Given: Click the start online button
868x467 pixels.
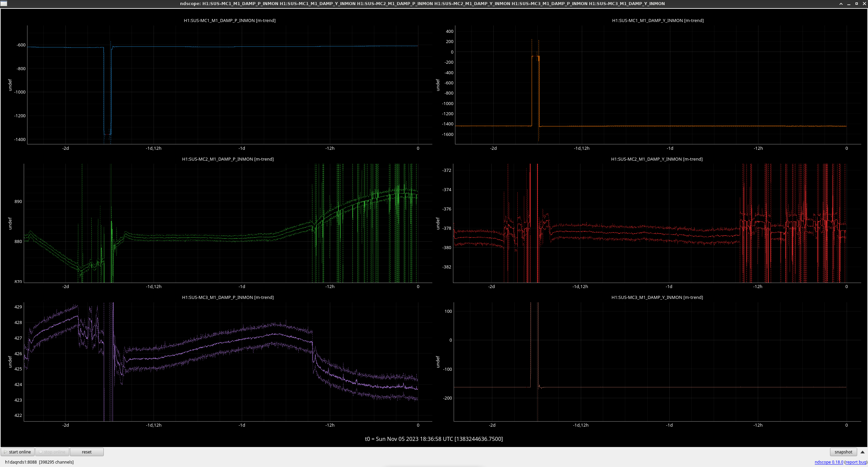Looking at the screenshot, I should (x=18, y=452).
